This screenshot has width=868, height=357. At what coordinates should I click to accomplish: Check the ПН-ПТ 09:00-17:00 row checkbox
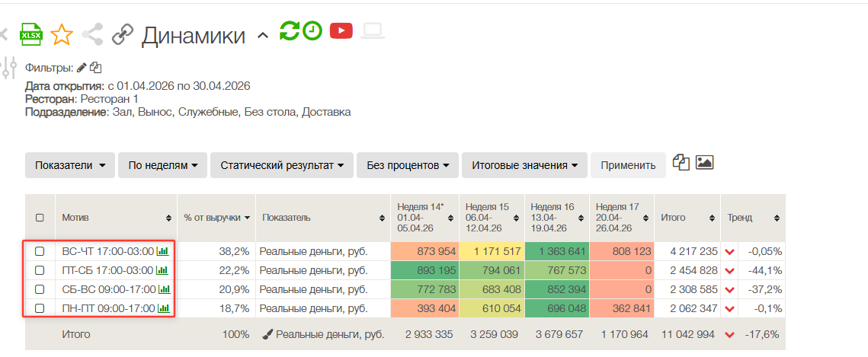[40, 308]
